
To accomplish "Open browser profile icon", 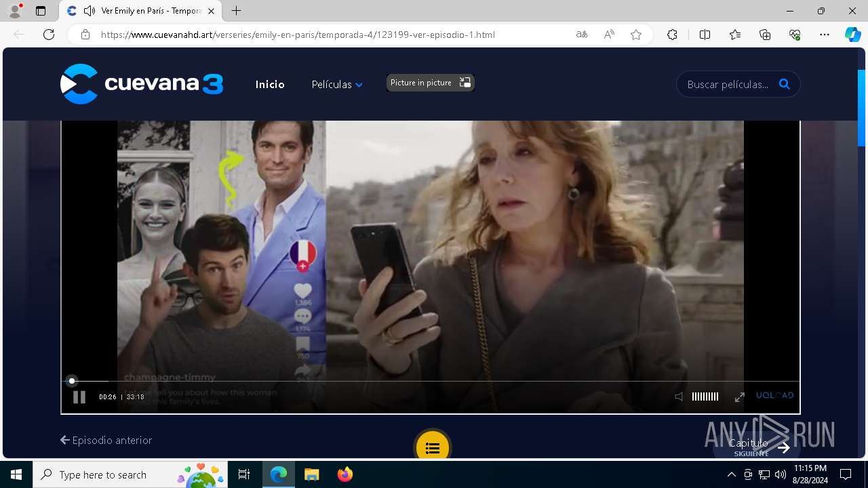I will 15,11.
